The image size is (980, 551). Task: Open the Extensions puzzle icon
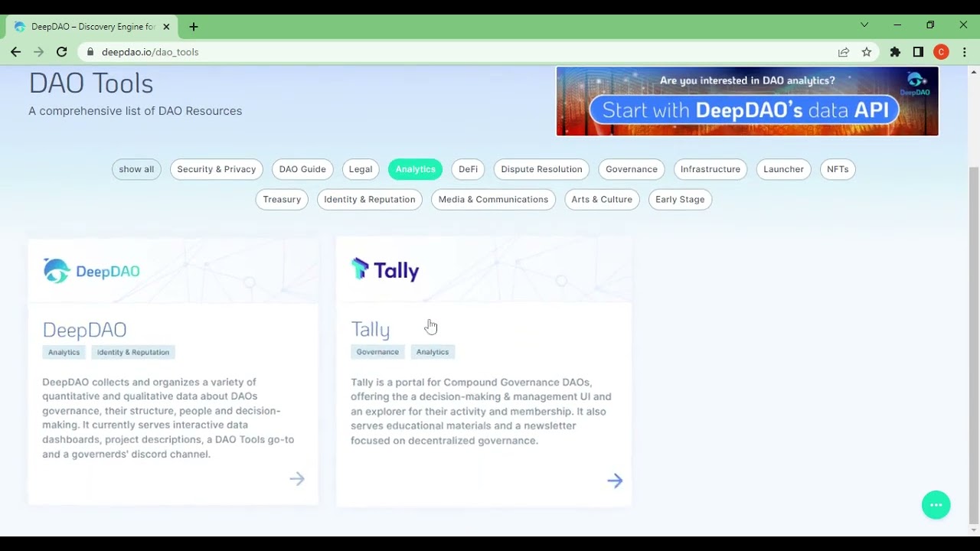[895, 52]
